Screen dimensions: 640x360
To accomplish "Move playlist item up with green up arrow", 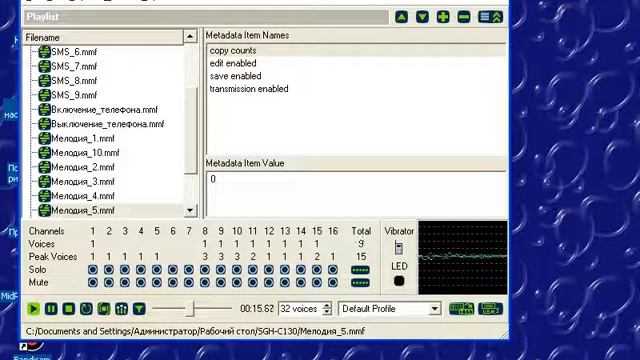I will coord(402,17).
